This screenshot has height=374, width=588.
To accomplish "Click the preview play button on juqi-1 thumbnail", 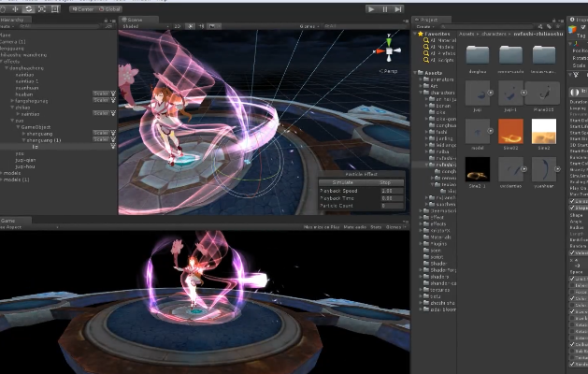I will coord(523,93).
